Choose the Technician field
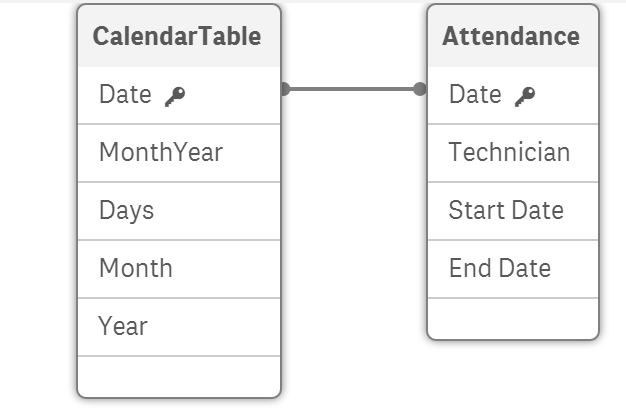This screenshot has width=626, height=419. [510, 153]
